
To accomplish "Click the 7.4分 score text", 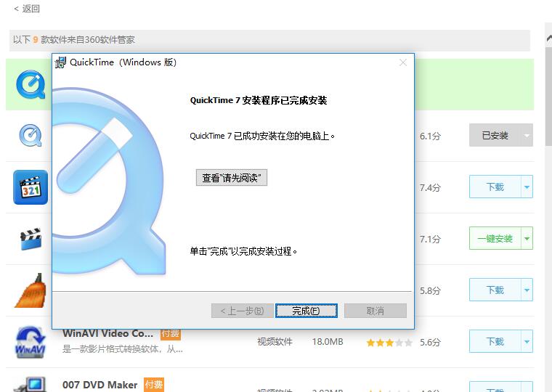I will 430,187.
